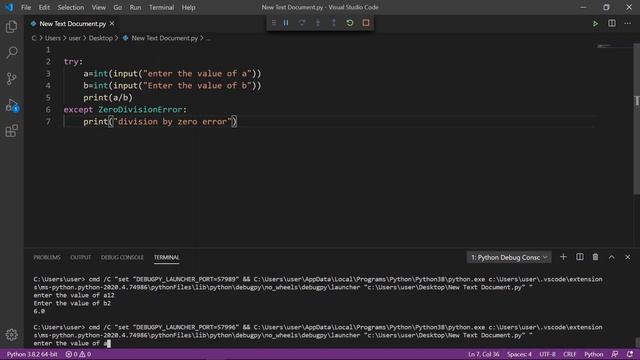Click the terminal input line at cursor
This screenshot has width=640, height=360.
click(72, 343)
